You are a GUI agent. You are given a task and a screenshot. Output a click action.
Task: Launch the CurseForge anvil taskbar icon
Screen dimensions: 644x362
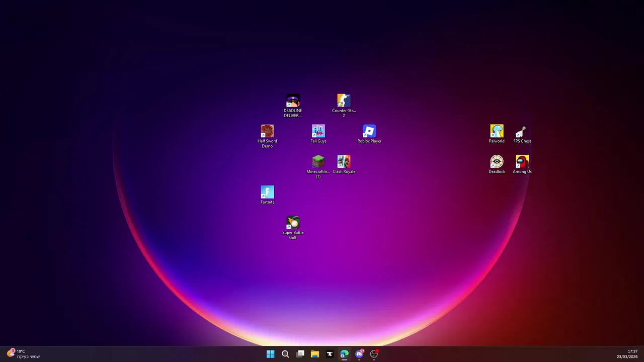[x=330, y=354]
